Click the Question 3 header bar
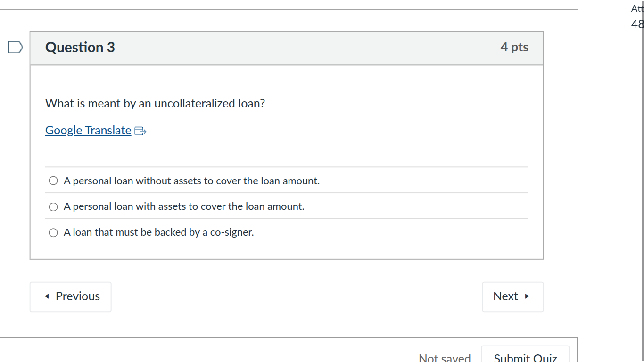The height and width of the screenshot is (362, 644). pos(286,47)
